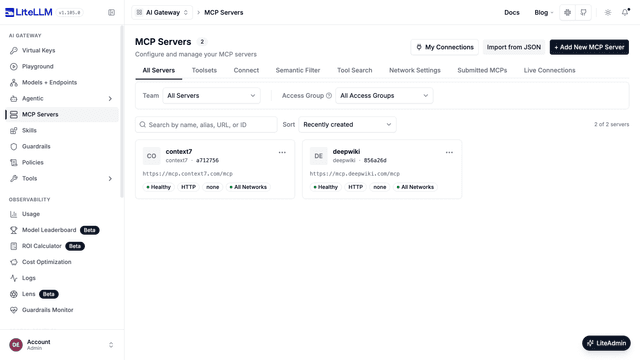Click Models + Endpoints icon
Image resolution: width=640 pixels, height=360 pixels.
14,82
